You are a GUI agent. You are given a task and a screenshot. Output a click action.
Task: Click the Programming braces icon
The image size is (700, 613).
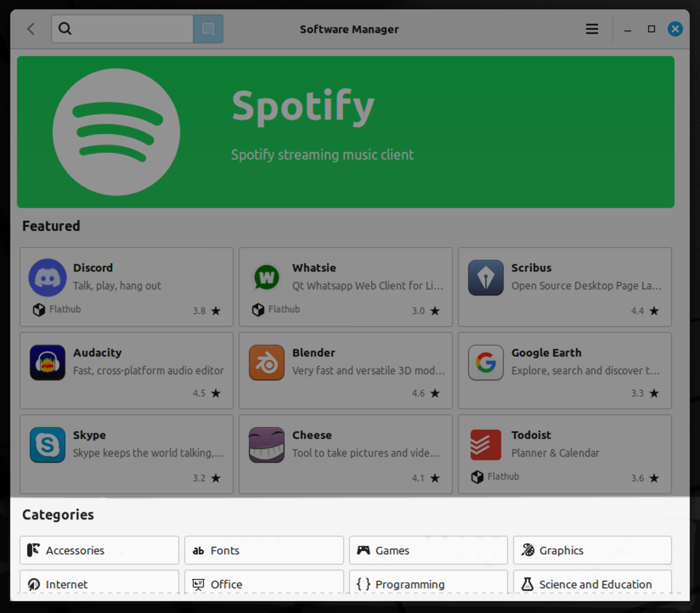pyautogui.click(x=363, y=584)
